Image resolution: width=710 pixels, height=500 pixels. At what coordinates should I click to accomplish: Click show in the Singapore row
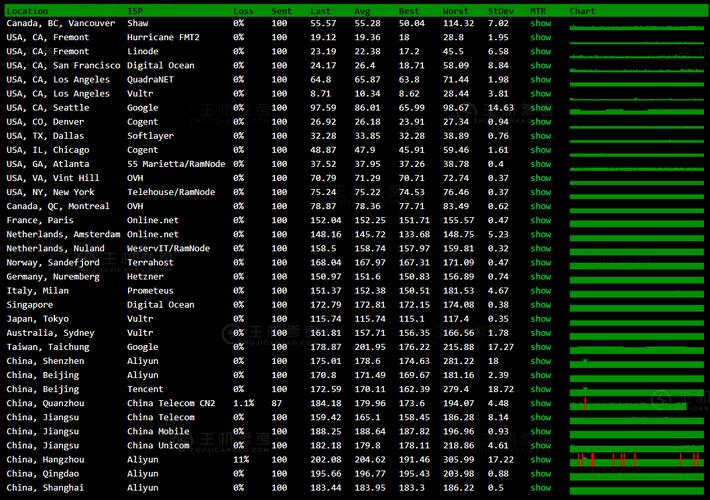point(541,304)
